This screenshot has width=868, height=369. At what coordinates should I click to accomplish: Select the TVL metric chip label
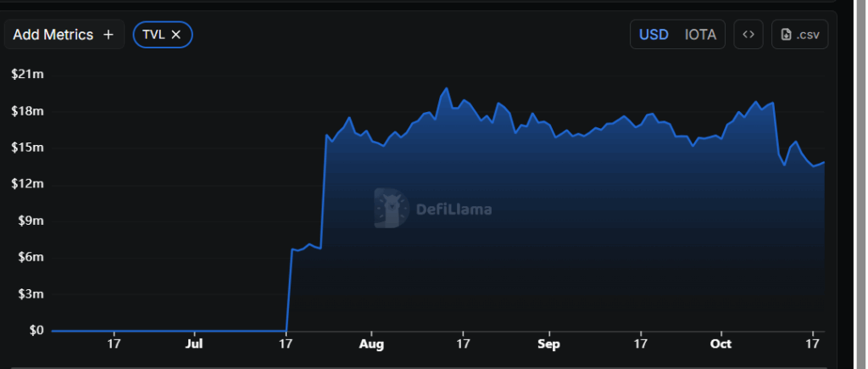pyautogui.click(x=153, y=35)
